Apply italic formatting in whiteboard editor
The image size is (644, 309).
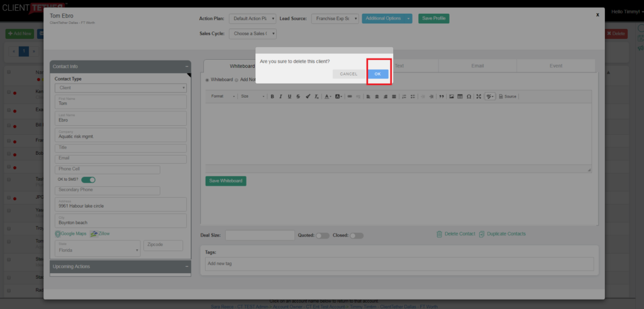tap(281, 96)
